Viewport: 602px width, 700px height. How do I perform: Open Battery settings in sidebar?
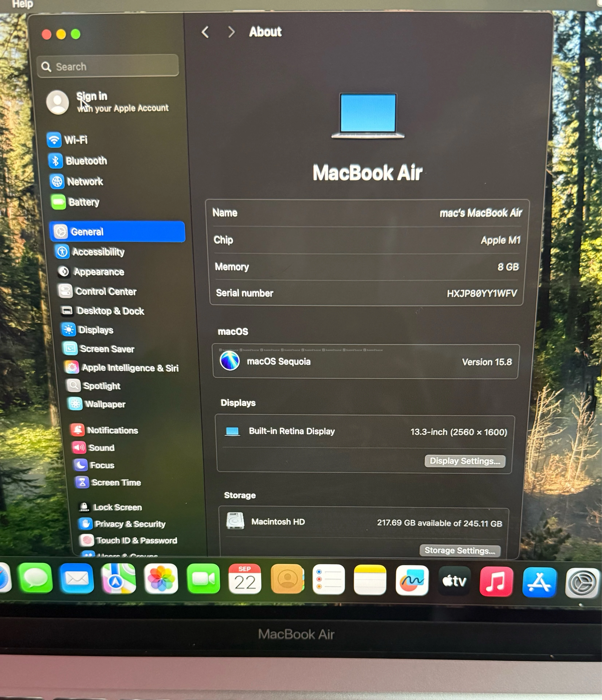point(75,202)
